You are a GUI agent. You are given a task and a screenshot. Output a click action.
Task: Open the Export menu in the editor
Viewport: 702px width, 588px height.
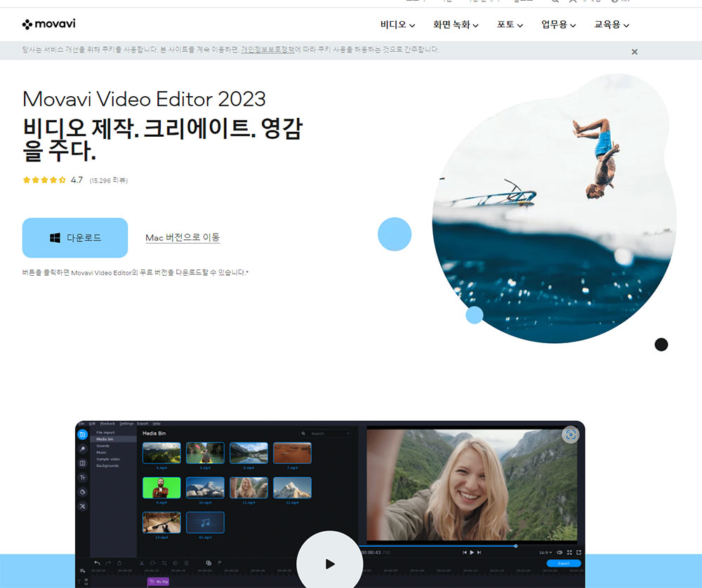pyautogui.click(x=143, y=423)
